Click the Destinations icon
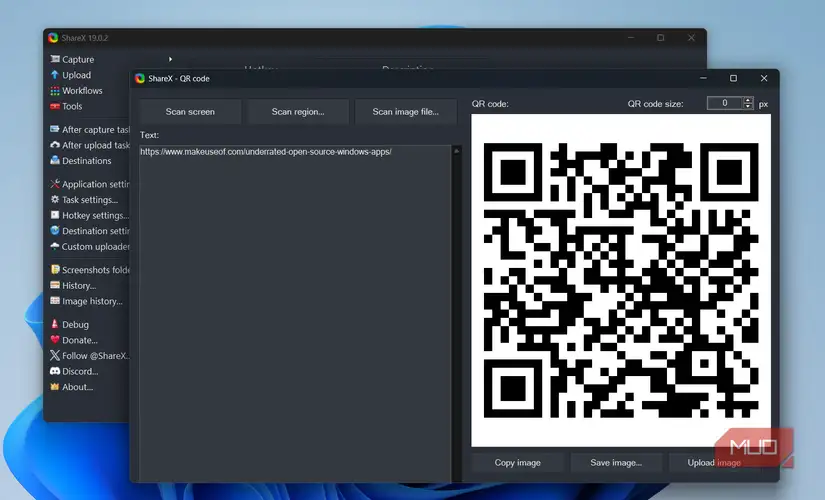This screenshot has height=500, width=825. click(x=55, y=161)
